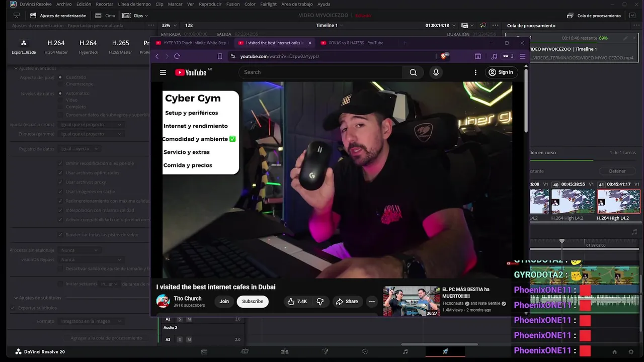The width and height of the screenshot is (644, 362).
Task: Open the Fusion page icon in DaVinci
Action: pos(325,351)
